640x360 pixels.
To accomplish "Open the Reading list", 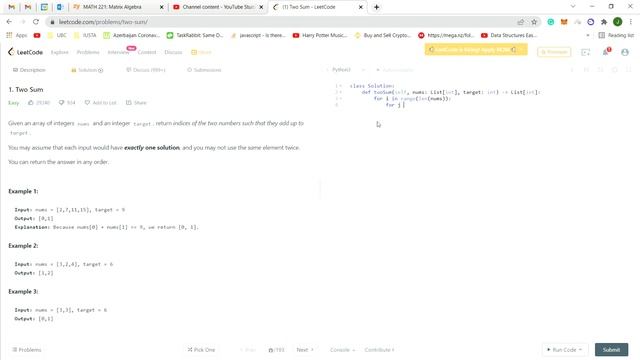I will pyautogui.click(x=616, y=36).
